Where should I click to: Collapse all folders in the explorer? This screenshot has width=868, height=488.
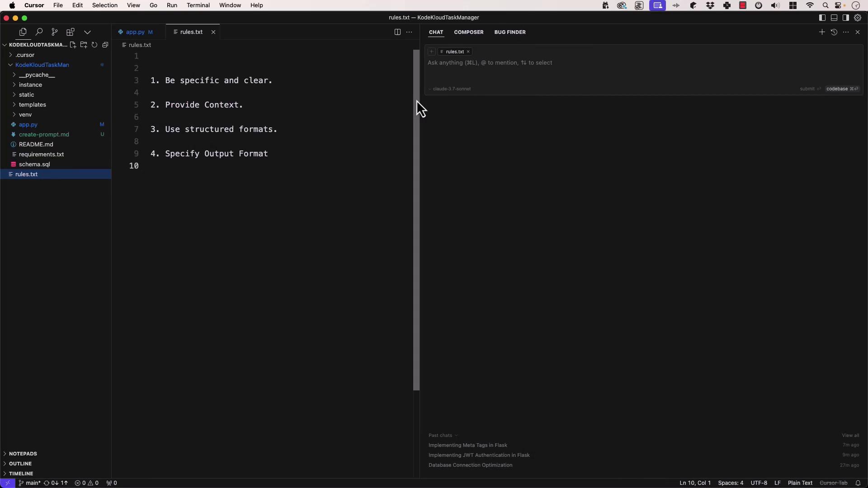(x=105, y=45)
